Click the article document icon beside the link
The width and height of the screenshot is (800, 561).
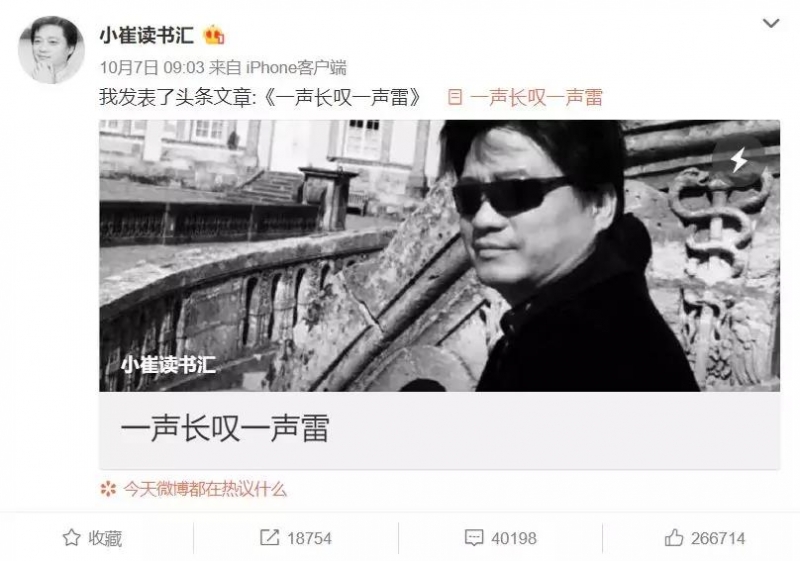(x=455, y=97)
